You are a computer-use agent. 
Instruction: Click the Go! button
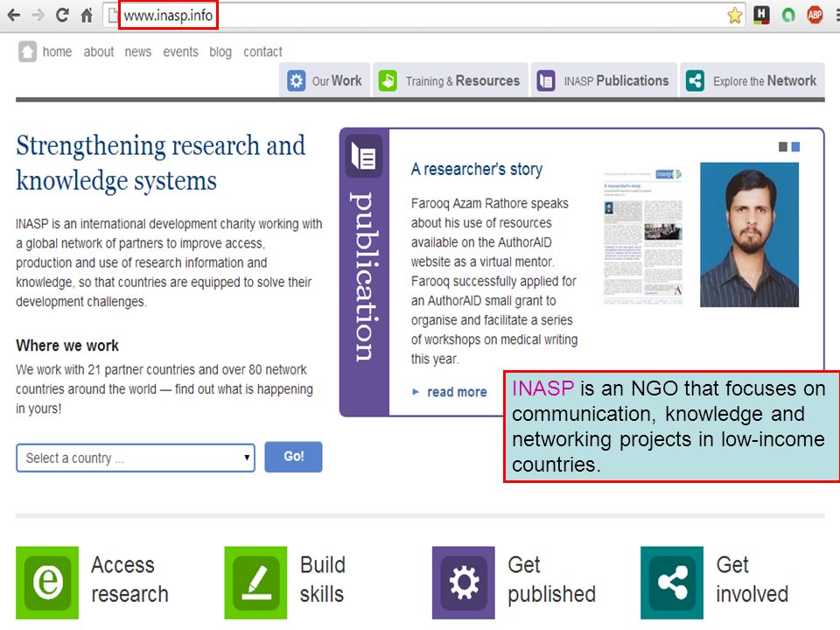[294, 457]
